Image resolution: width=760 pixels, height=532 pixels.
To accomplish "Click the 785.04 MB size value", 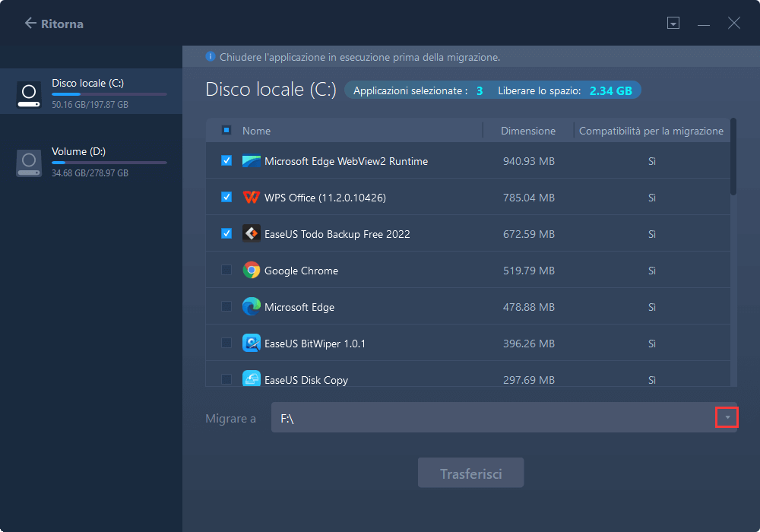I will 528,197.
